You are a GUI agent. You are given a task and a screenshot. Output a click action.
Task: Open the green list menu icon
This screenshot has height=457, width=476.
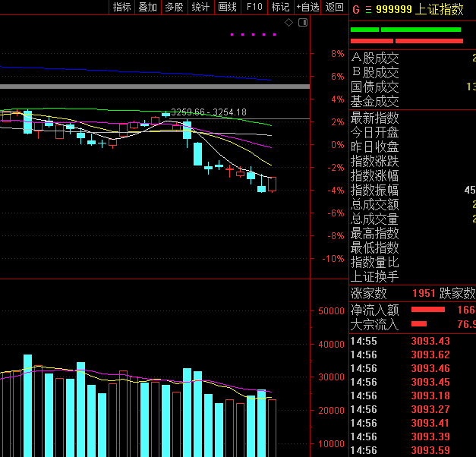coord(368,10)
